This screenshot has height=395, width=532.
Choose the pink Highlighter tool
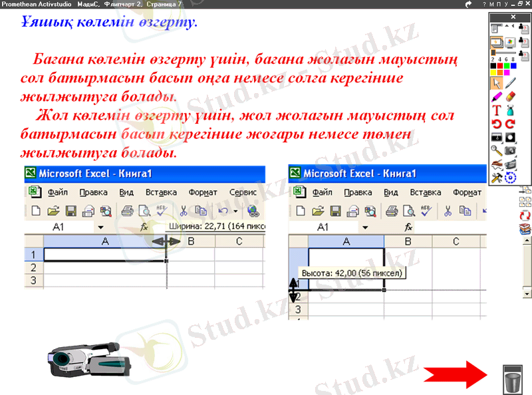[x=497, y=97]
